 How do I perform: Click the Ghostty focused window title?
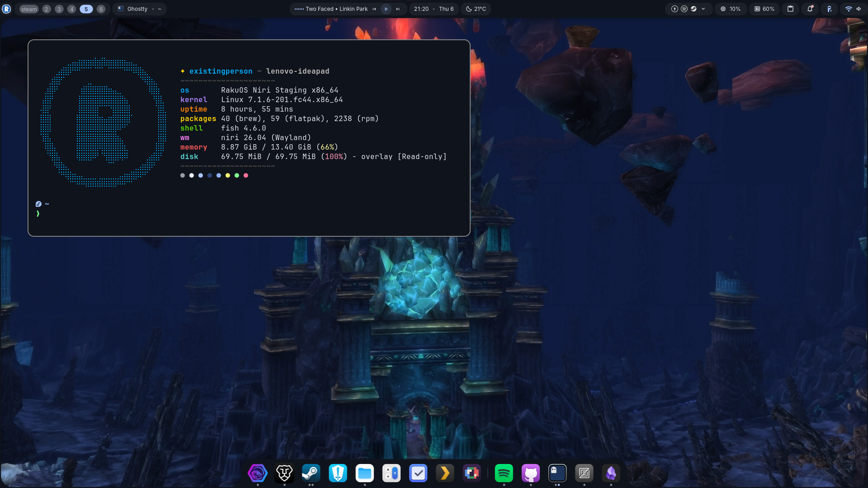click(x=139, y=9)
